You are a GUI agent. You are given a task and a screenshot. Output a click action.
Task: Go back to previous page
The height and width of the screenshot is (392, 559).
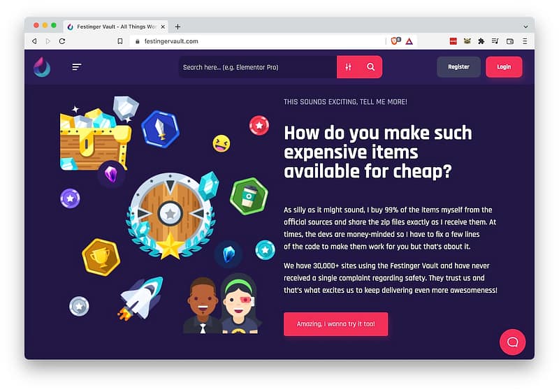pyautogui.click(x=34, y=41)
